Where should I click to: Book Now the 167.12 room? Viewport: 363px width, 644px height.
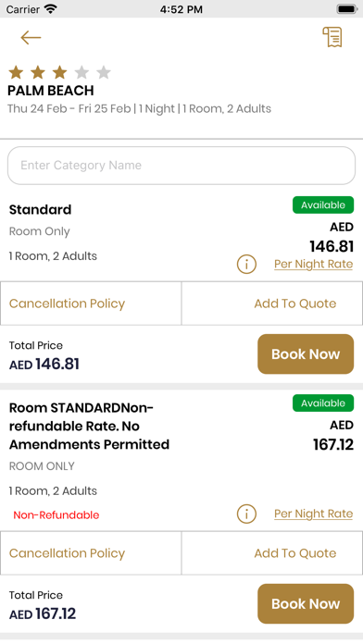click(306, 603)
